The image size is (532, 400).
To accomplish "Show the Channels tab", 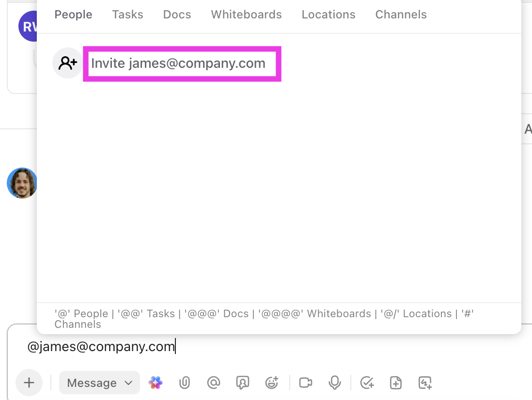I will (401, 15).
